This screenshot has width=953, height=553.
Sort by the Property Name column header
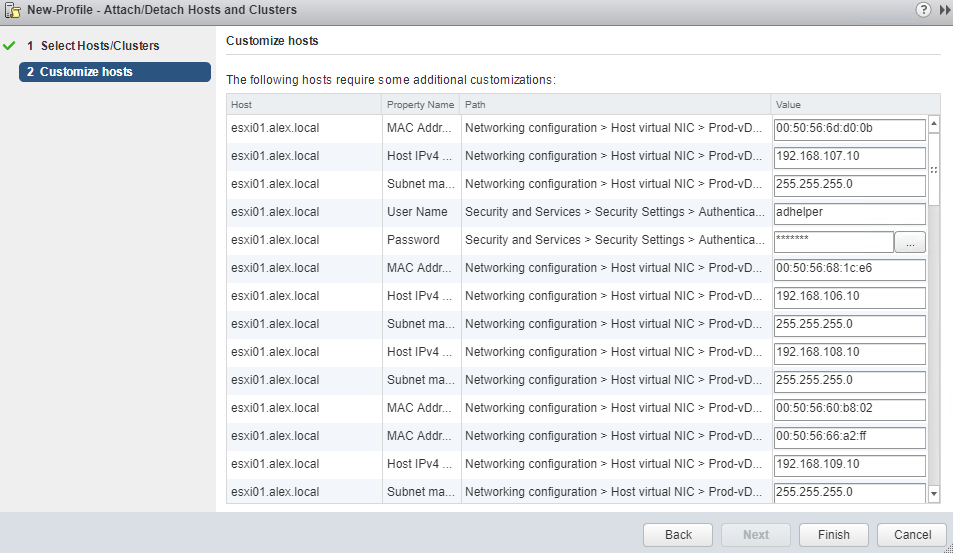coord(421,105)
